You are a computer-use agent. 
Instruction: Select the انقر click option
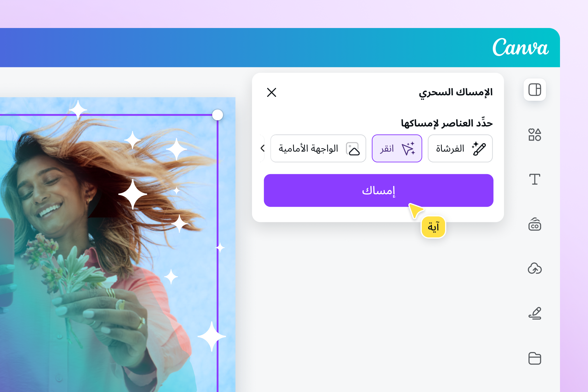click(x=397, y=148)
